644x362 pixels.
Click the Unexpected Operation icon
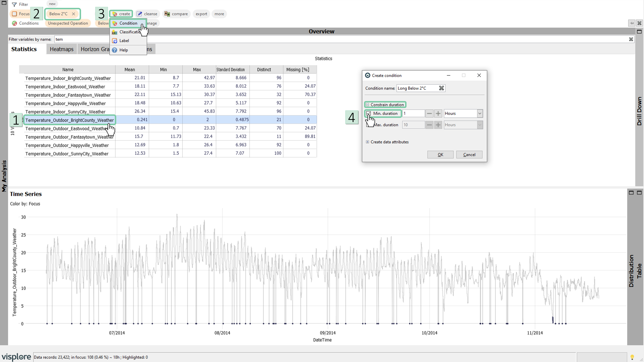pos(68,23)
